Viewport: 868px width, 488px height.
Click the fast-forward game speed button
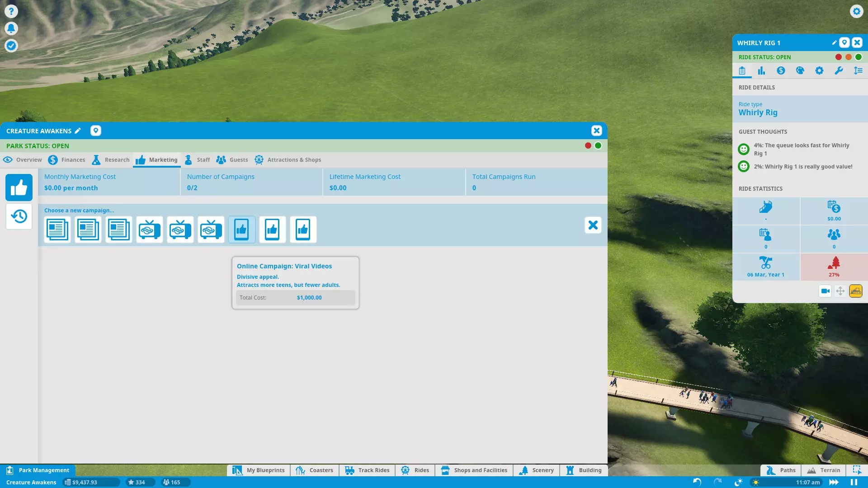coord(834,482)
